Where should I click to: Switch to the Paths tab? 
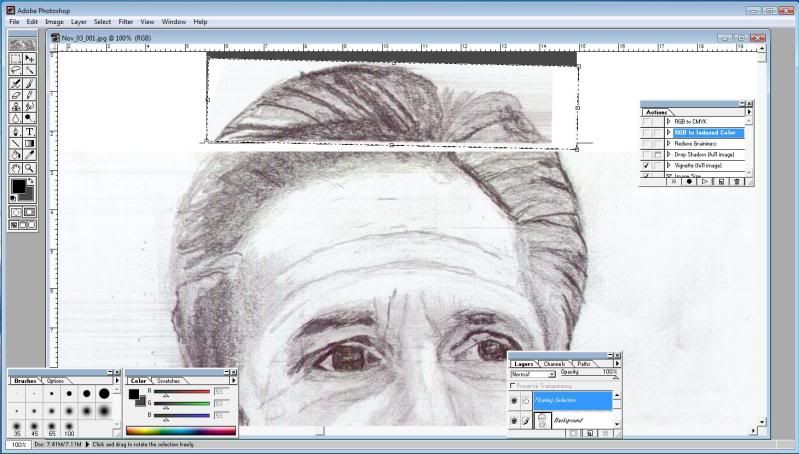click(x=583, y=364)
